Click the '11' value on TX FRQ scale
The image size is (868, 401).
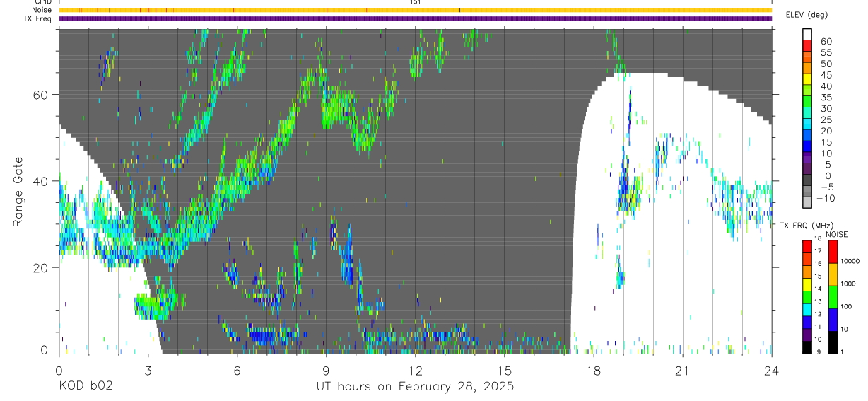point(819,327)
